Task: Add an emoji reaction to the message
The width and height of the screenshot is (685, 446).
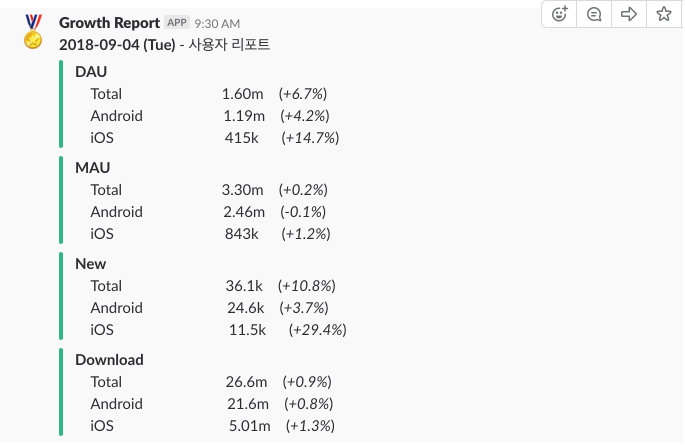Action: coord(559,14)
